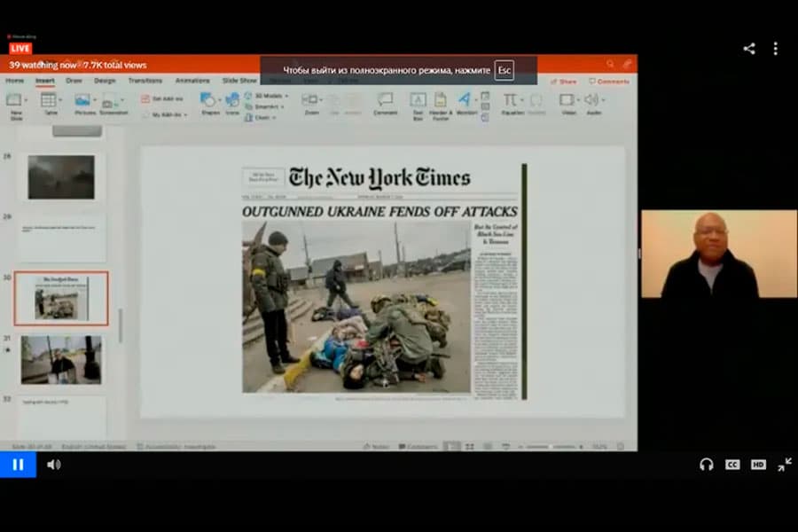Viewport: 798px width, 532px height.
Task: Mute the video player volume
Action: 53,464
